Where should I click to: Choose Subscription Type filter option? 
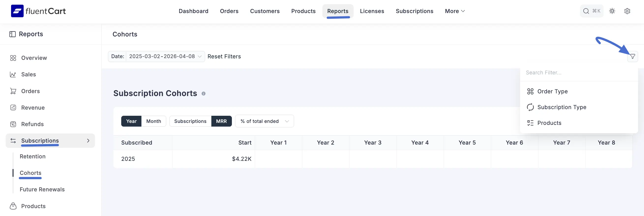pyautogui.click(x=561, y=107)
